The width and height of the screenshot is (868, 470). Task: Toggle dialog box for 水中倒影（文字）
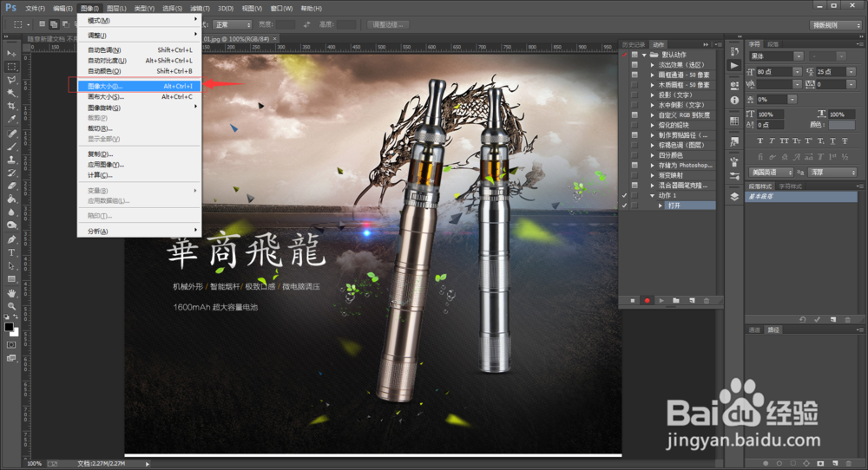[635, 105]
